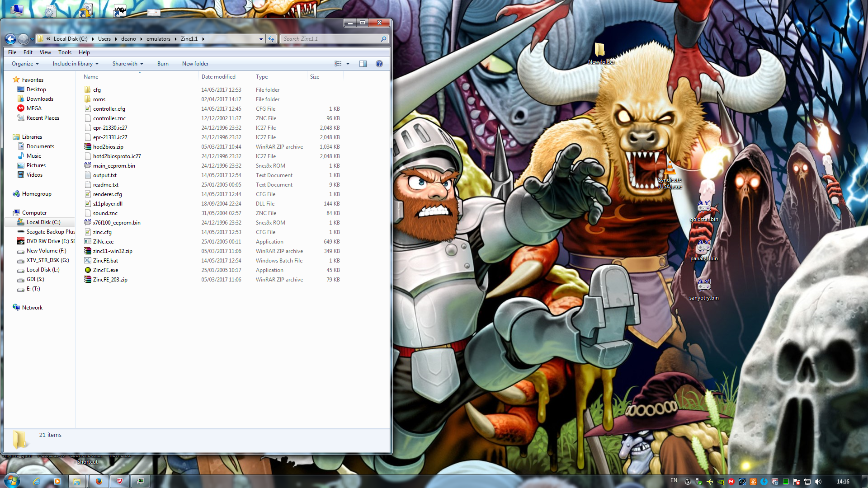Open view options dropdown arrow
868x488 pixels.
click(348, 64)
